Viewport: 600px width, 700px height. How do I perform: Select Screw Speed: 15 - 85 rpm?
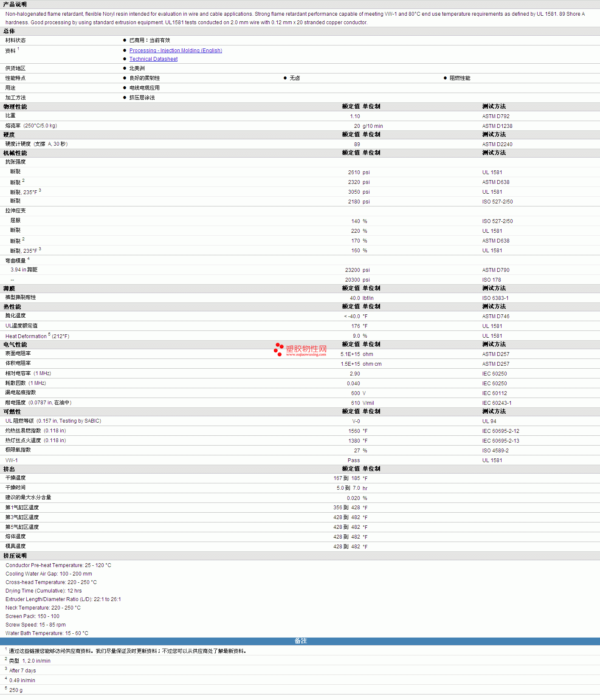pyautogui.click(x=36, y=625)
